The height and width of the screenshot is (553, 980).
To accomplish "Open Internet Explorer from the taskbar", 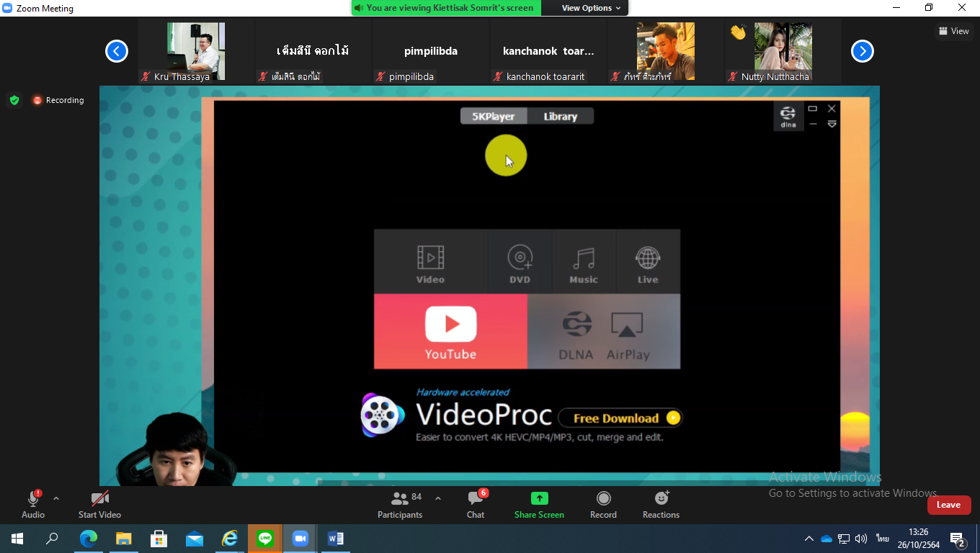I will point(230,538).
